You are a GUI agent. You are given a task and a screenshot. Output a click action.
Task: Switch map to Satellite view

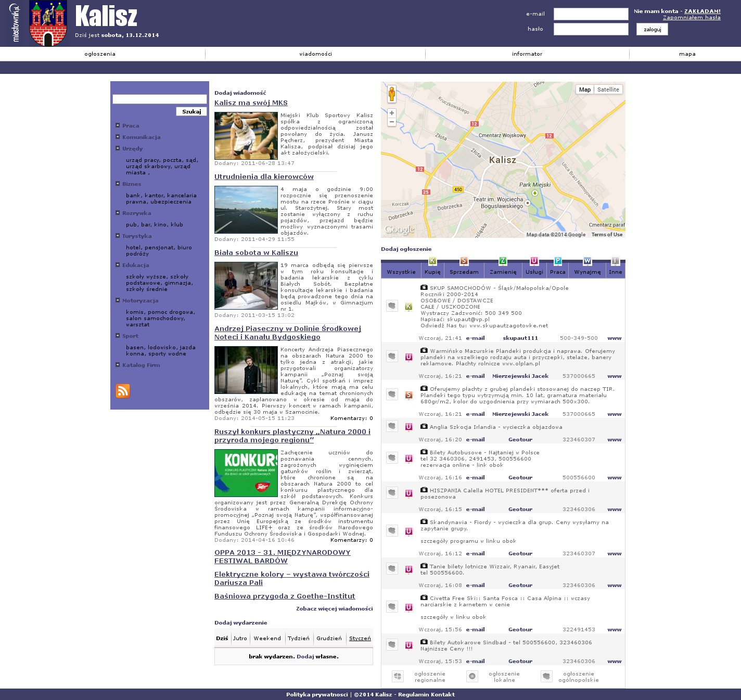coord(608,90)
